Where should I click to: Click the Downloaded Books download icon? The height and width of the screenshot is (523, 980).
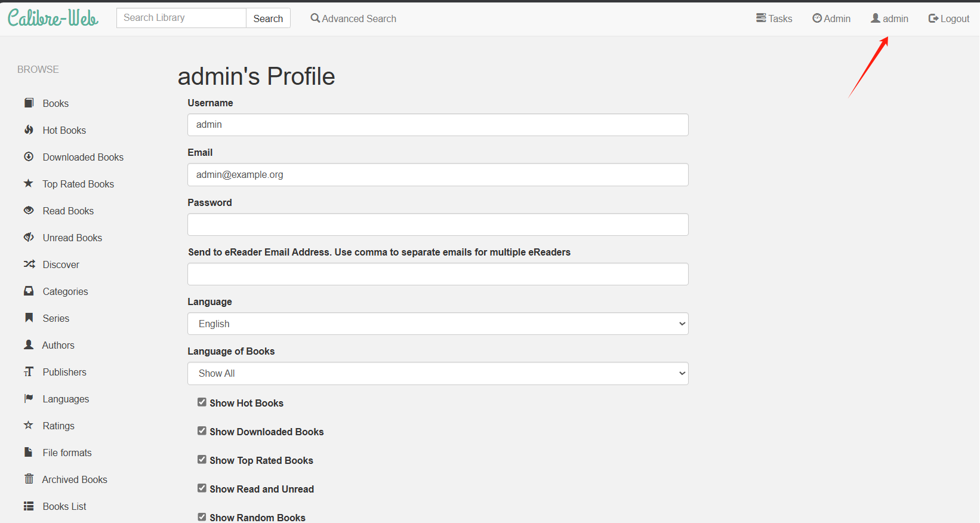[29, 157]
